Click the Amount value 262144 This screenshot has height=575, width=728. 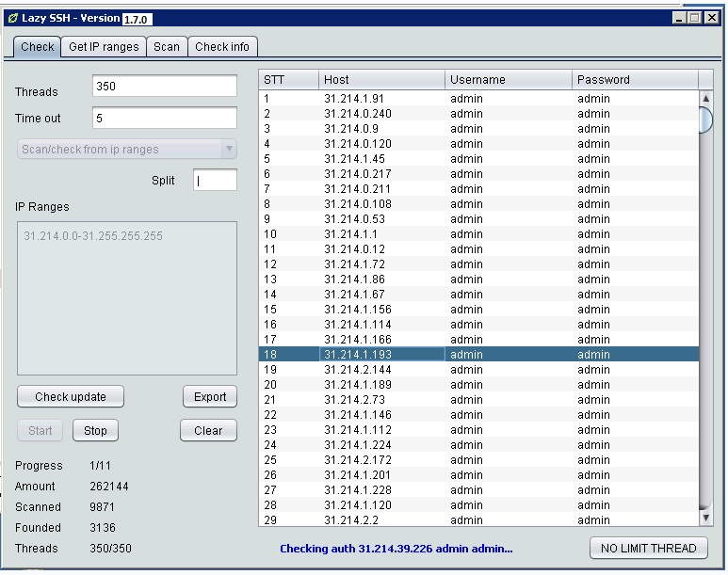click(x=109, y=487)
